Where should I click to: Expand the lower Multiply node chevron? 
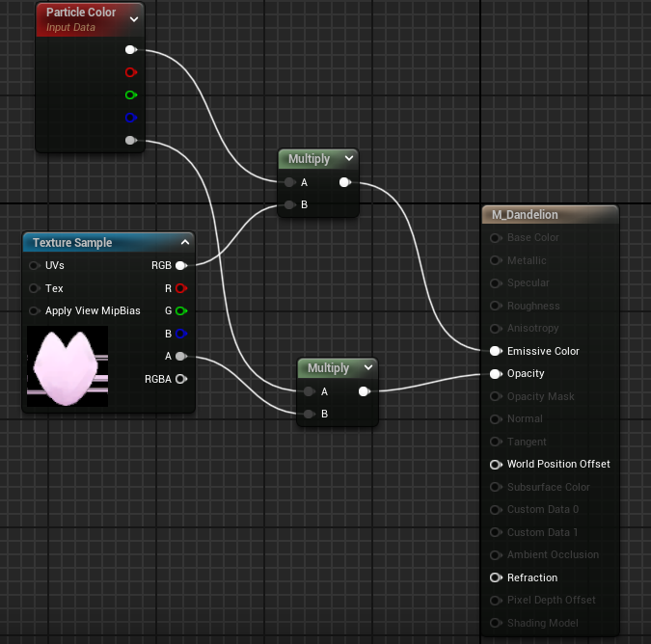[367, 368]
